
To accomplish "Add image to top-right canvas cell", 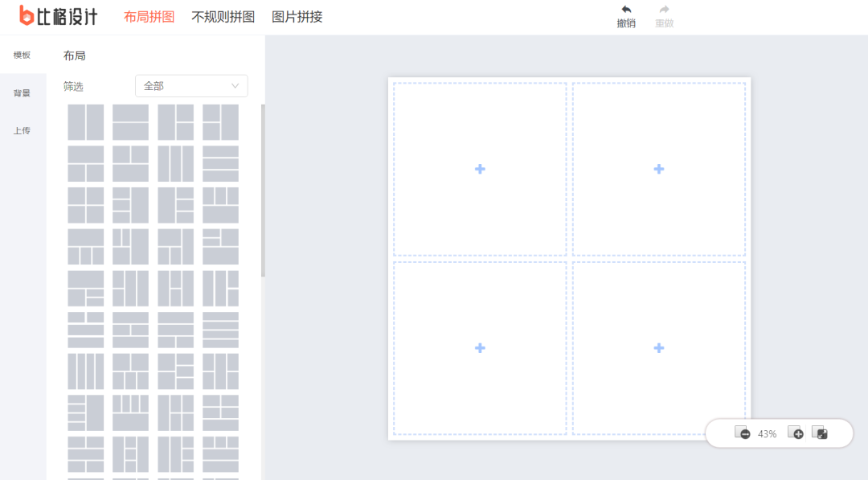I will coord(659,169).
